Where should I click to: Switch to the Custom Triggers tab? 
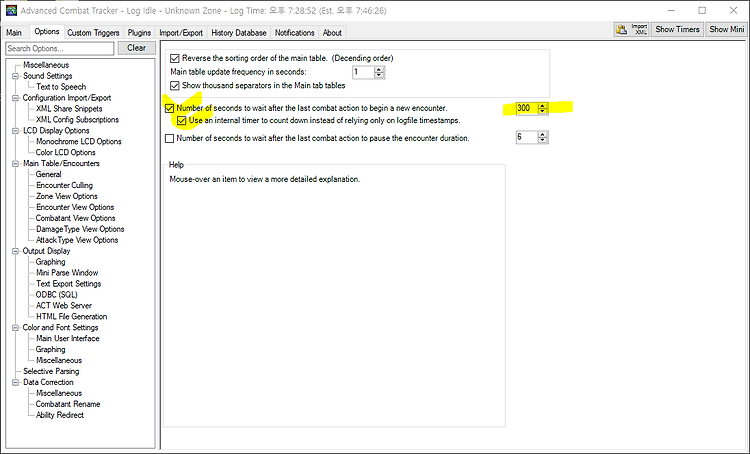click(x=93, y=33)
